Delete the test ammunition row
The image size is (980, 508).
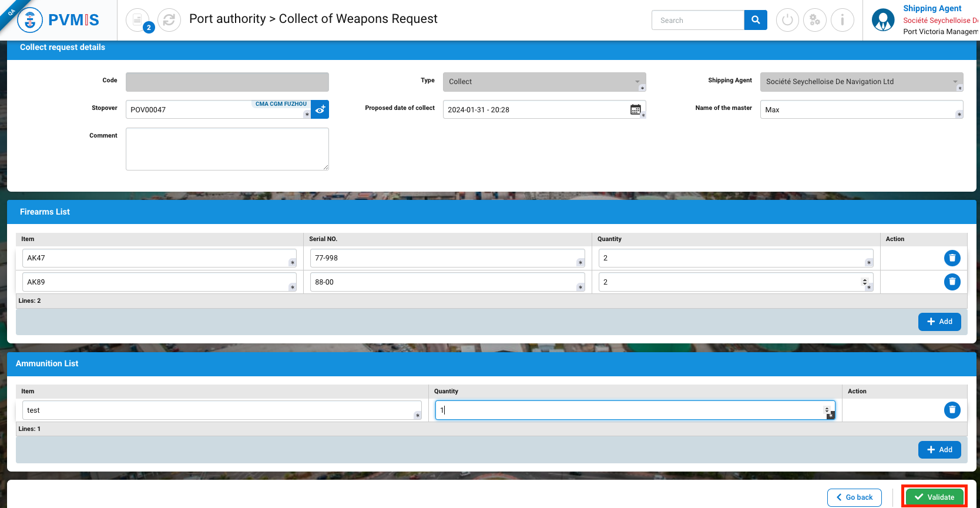click(952, 410)
